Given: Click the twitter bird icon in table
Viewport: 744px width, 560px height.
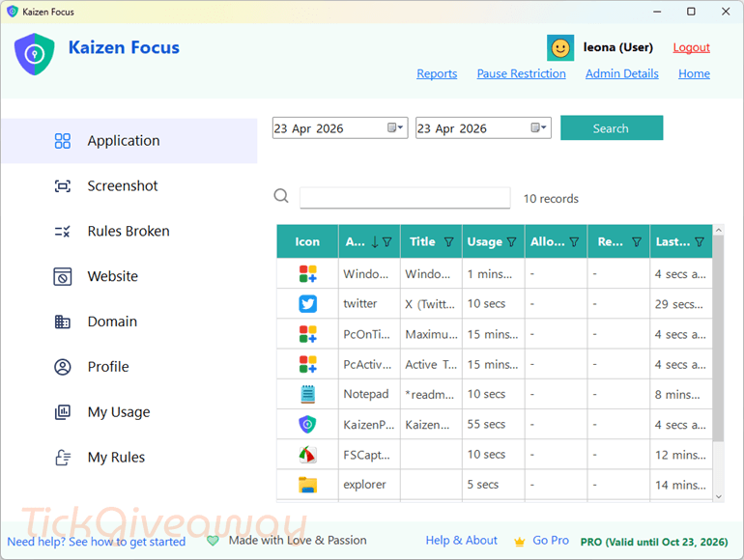Looking at the screenshot, I should tap(307, 304).
